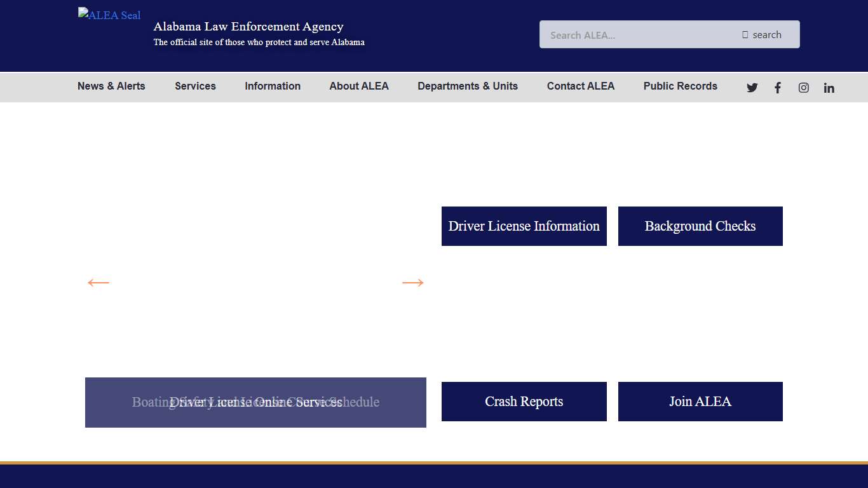View Crash Reports
Viewport: 868px width, 488px height.
[x=524, y=401]
